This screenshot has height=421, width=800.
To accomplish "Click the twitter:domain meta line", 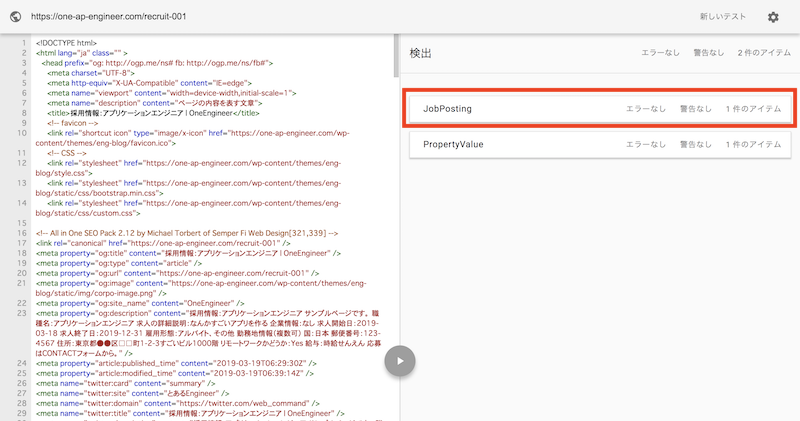I will (x=176, y=403).
